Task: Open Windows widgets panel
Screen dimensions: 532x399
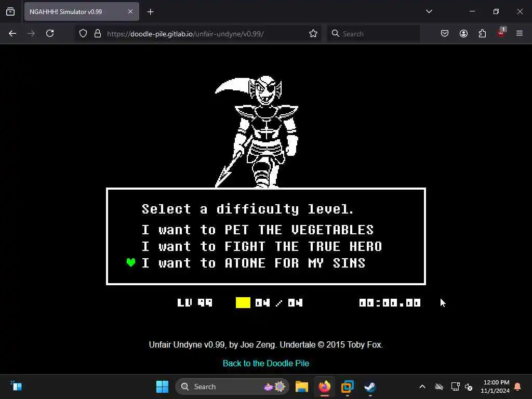Action: coord(16,386)
